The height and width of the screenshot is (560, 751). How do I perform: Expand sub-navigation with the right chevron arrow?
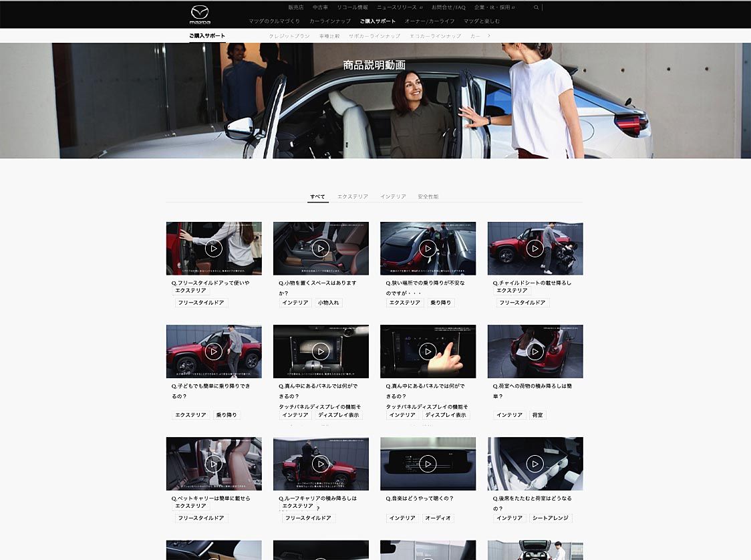tap(489, 35)
